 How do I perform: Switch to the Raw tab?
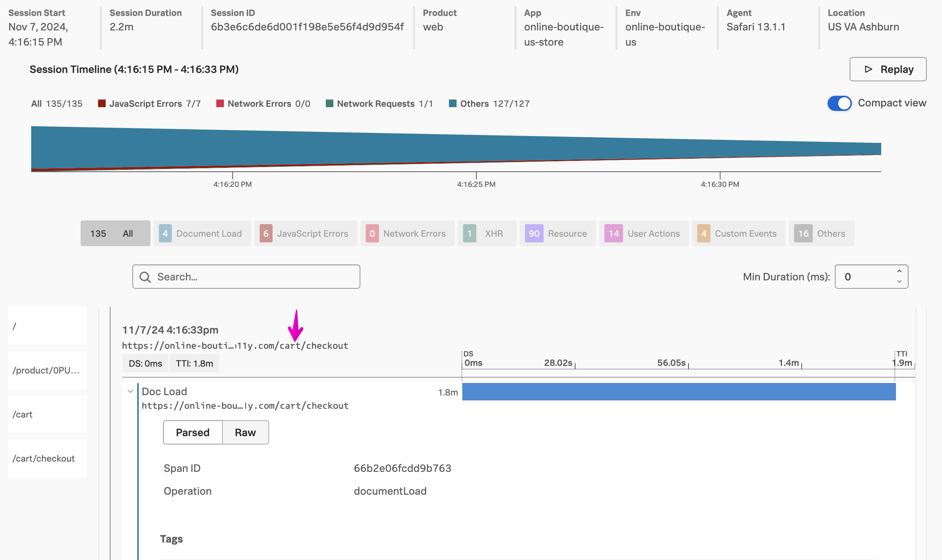point(245,432)
